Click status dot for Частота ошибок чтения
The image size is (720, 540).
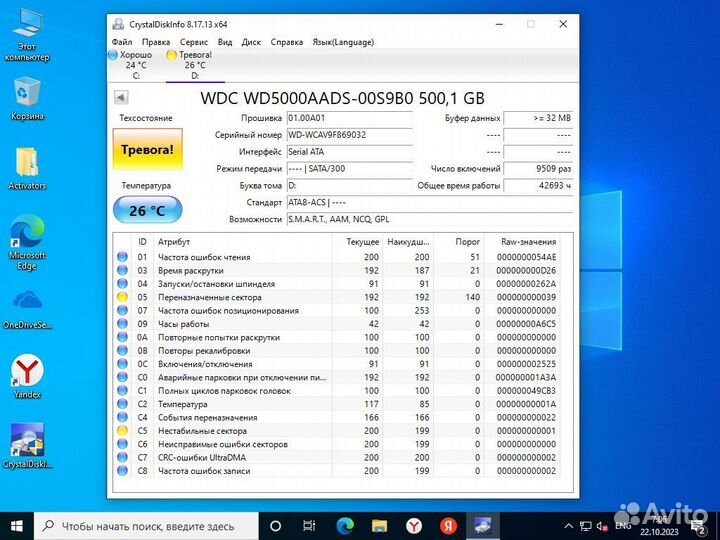click(x=122, y=257)
